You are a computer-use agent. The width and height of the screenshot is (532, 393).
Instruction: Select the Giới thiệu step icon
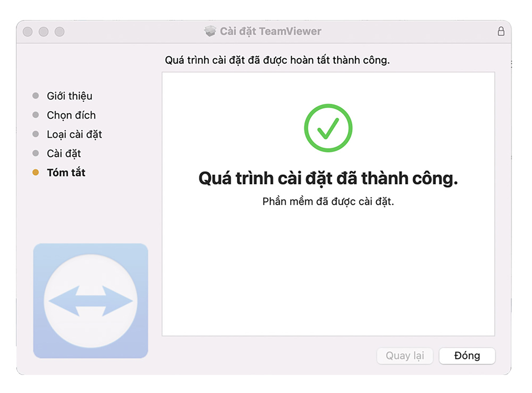35,96
